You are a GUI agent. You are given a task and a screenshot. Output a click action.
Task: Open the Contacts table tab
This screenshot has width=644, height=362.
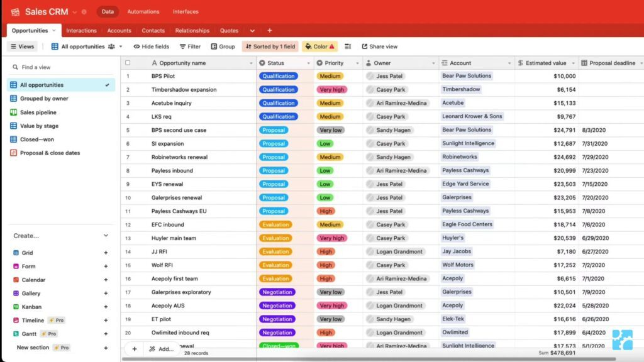coord(153,30)
